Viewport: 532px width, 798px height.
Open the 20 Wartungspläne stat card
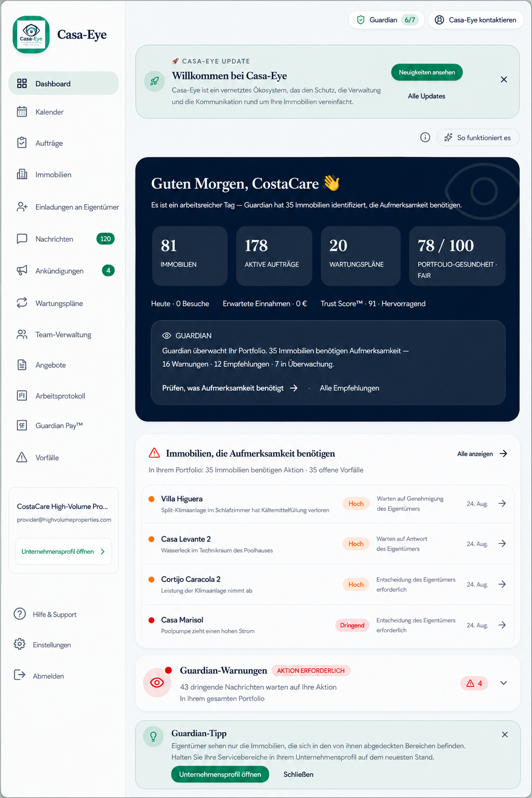pos(361,256)
